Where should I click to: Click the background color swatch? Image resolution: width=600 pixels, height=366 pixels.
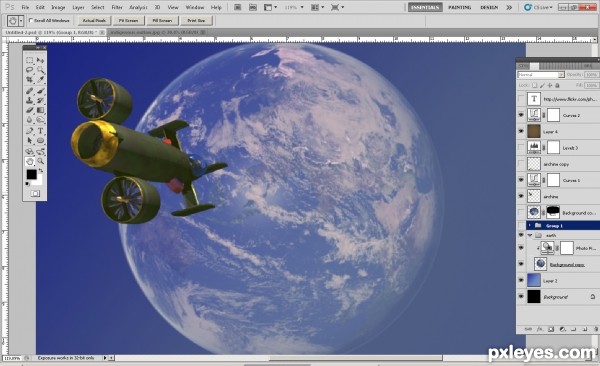tap(39, 180)
